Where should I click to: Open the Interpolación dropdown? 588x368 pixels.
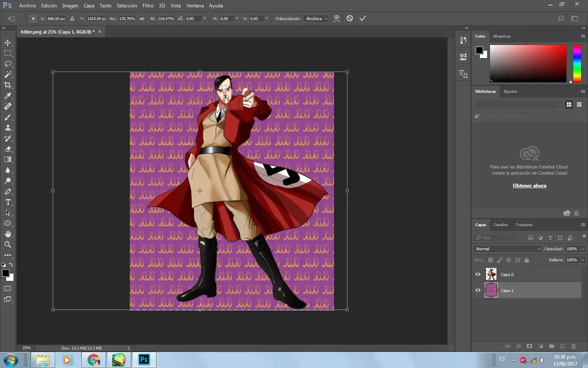pos(316,19)
